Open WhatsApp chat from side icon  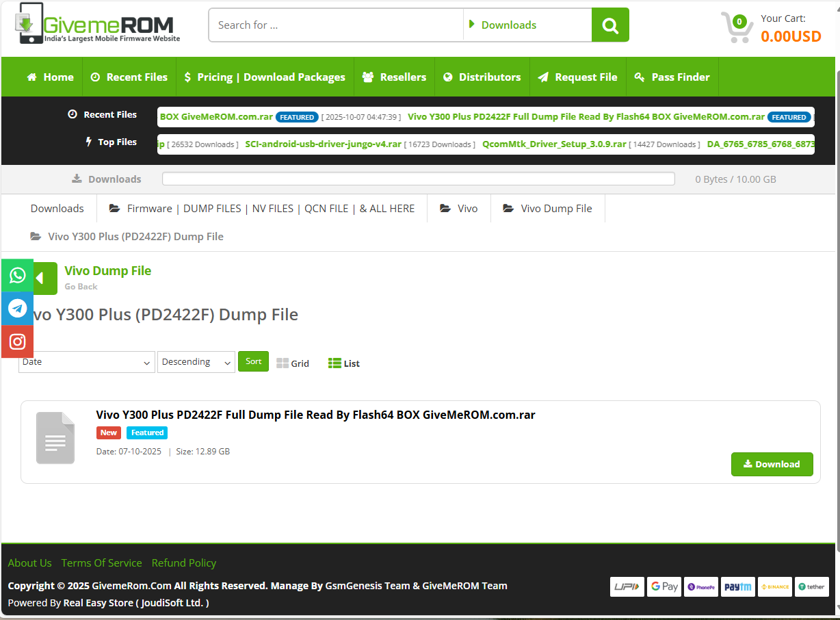point(17,275)
